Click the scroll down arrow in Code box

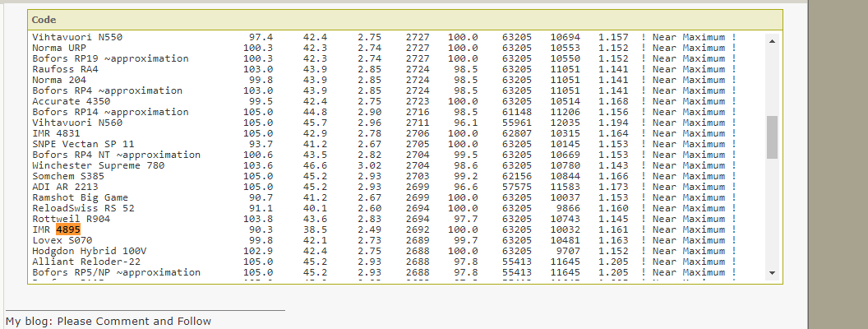click(772, 272)
